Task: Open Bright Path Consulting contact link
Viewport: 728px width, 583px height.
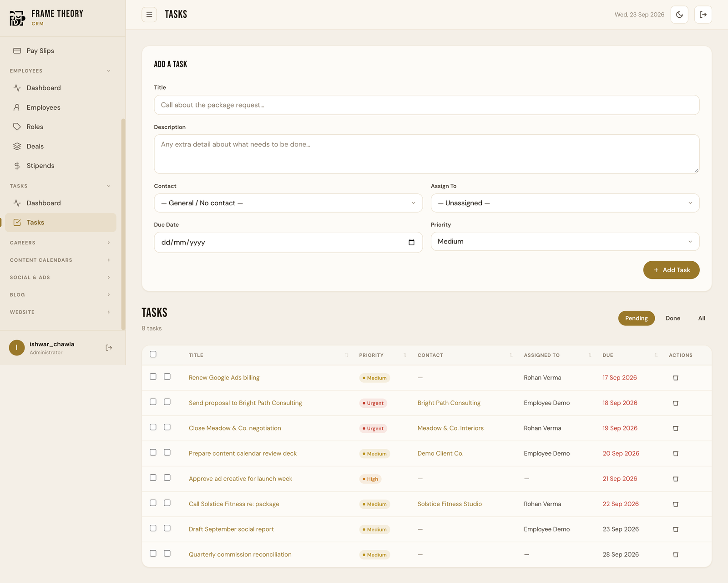Action: [449, 403]
